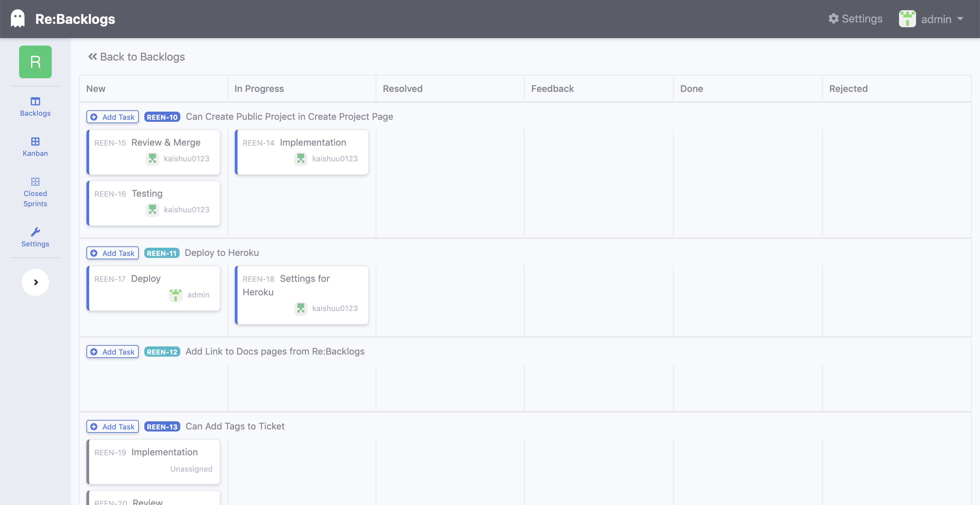Add Task to REEN-10 story
The width and height of the screenshot is (980, 505).
pyautogui.click(x=113, y=117)
